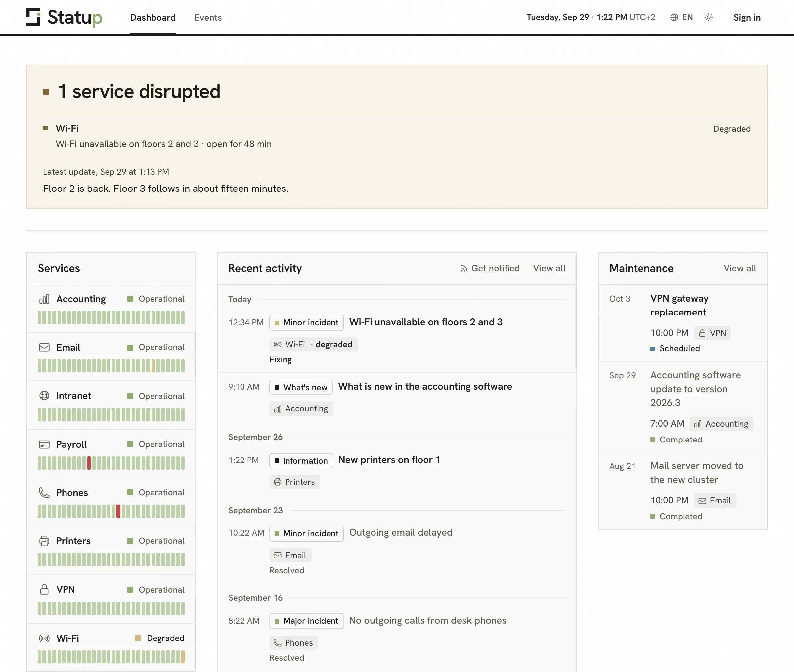794x672 pixels.
Task: Click the Payroll card icon in Services
Action: pos(44,444)
